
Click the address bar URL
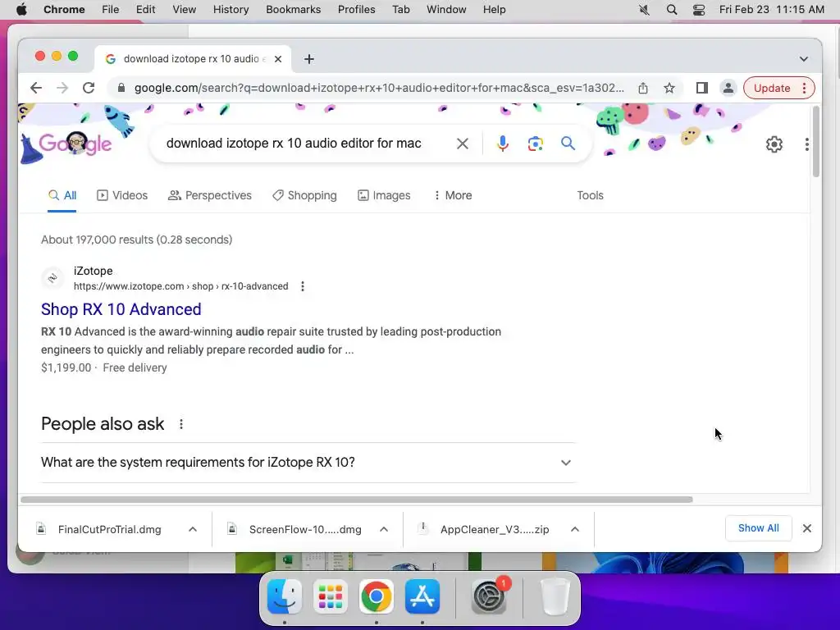tap(379, 88)
